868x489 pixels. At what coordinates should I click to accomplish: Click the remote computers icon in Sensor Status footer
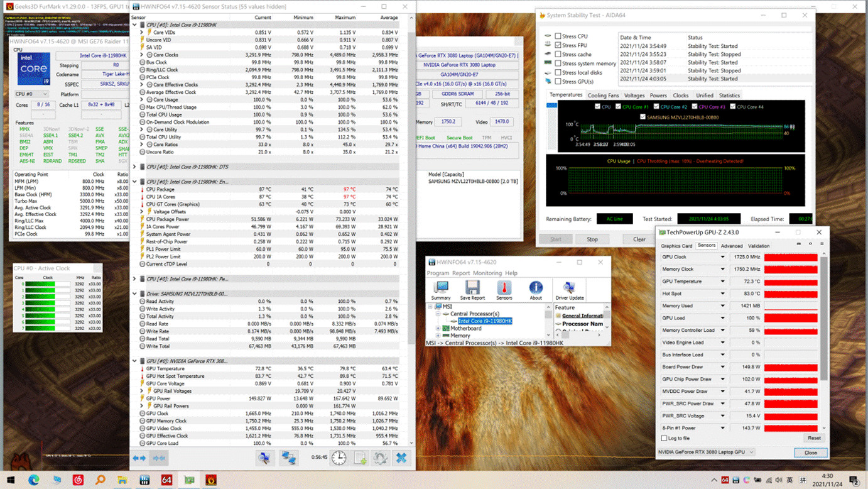point(288,458)
